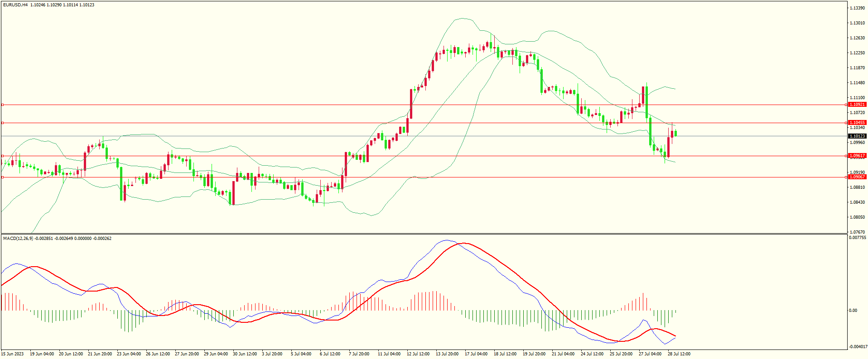The image size is (868, 359).
Task: Click the 1.13390 price scale label
Action: point(857,8)
